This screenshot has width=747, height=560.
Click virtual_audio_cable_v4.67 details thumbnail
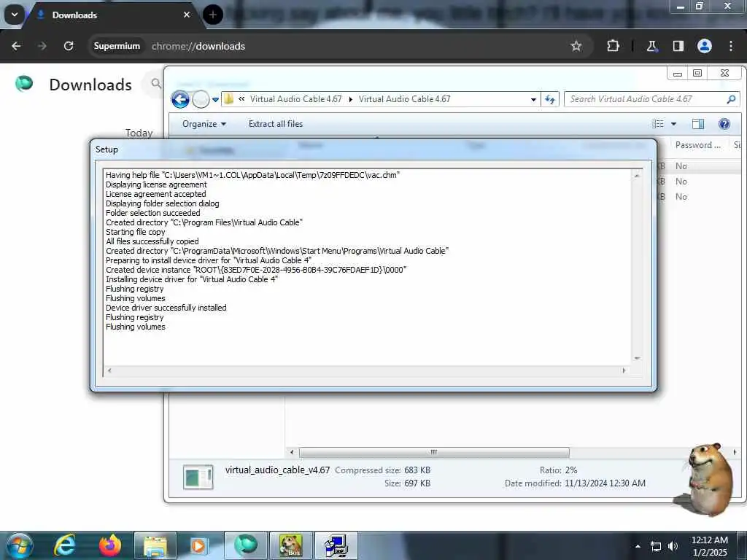(x=198, y=477)
